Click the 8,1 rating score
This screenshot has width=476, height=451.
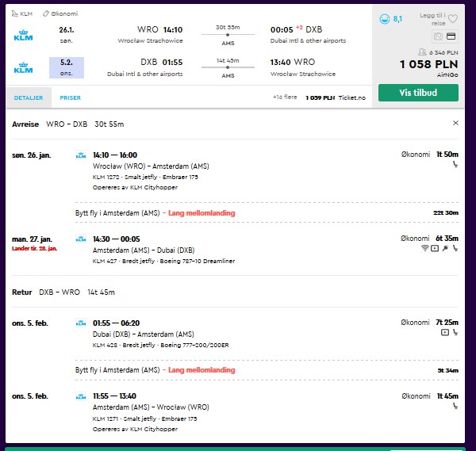coord(397,19)
